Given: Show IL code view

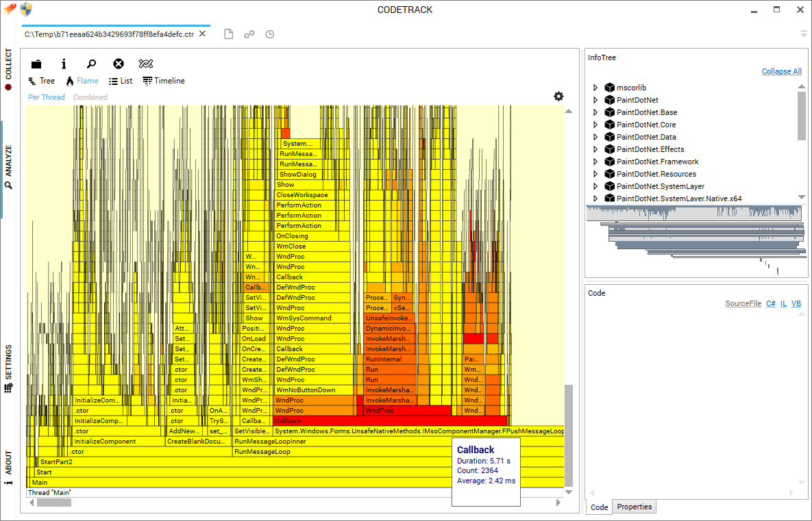Looking at the screenshot, I should pyautogui.click(x=783, y=304).
